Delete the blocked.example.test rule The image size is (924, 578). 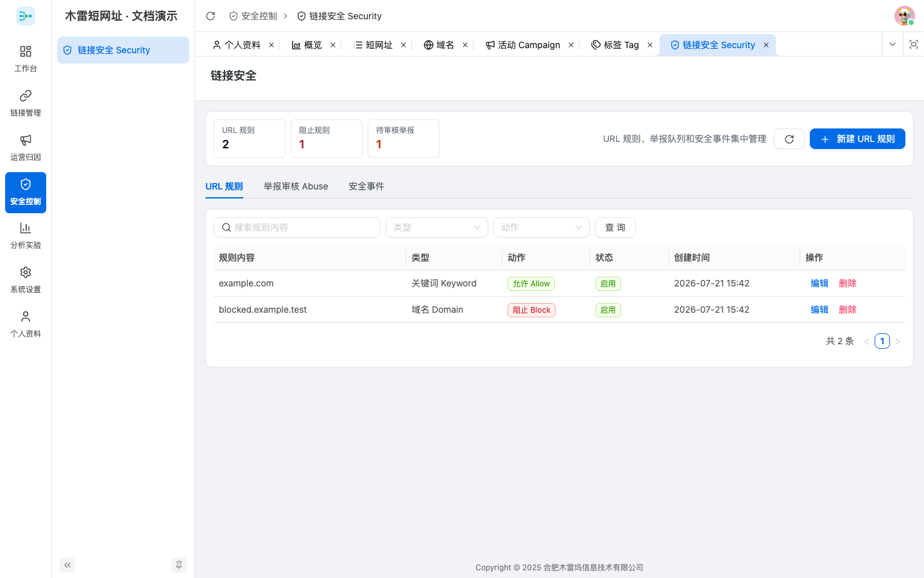(848, 310)
